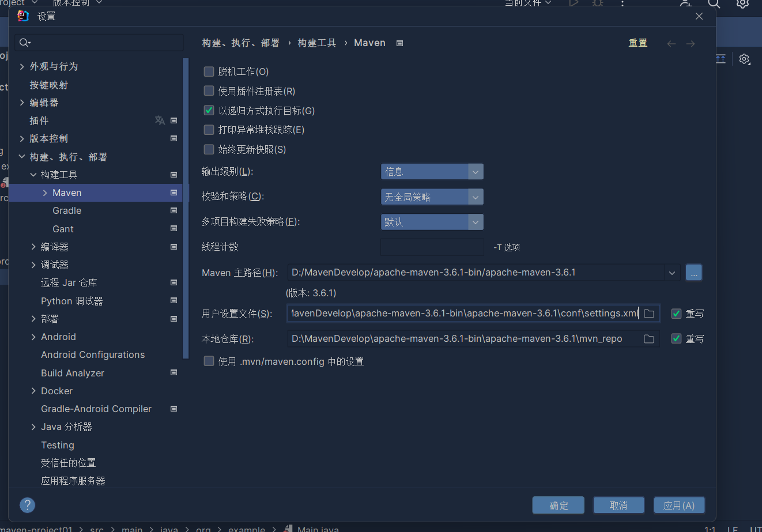762x532 pixels.
Task: Enable 始终更新快照(S) checkbox
Action: (x=209, y=149)
